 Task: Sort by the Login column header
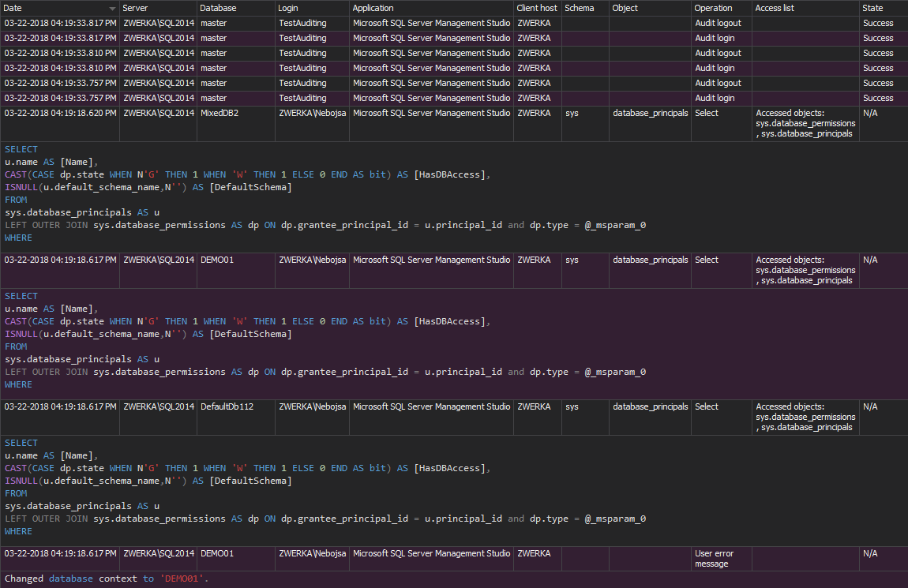point(312,8)
